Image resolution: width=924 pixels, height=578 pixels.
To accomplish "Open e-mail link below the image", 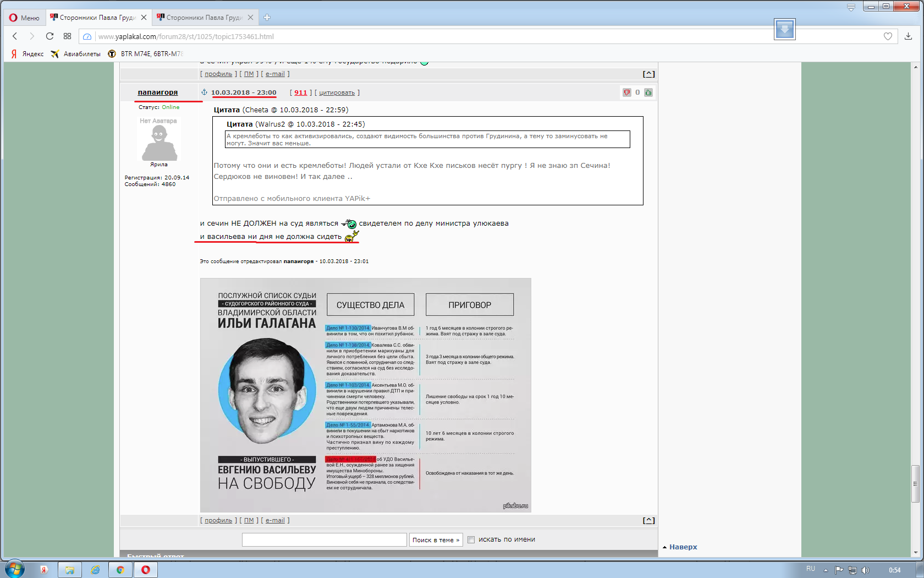I will [275, 520].
